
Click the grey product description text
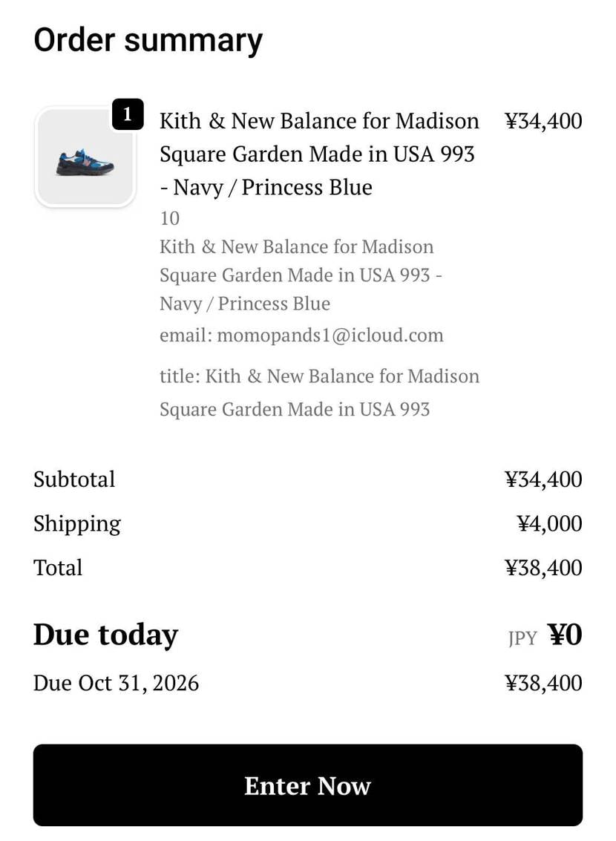(x=301, y=275)
